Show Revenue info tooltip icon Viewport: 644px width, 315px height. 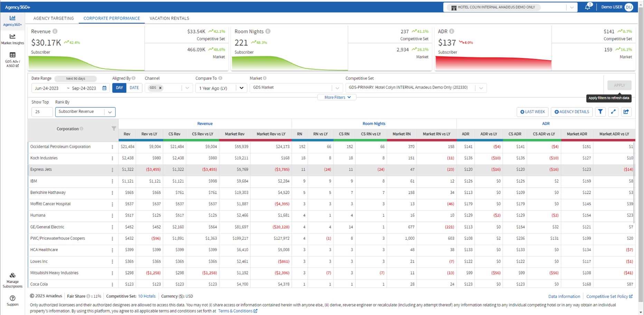pyautogui.click(x=55, y=31)
